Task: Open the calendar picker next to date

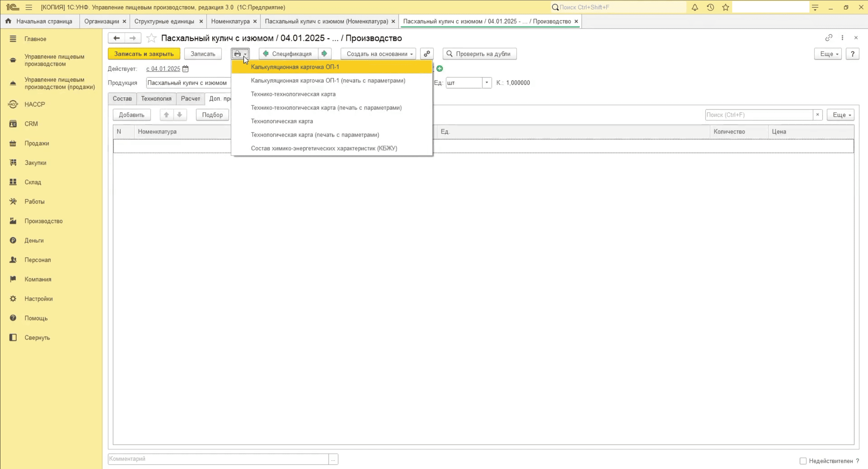Action: (x=185, y=69)
